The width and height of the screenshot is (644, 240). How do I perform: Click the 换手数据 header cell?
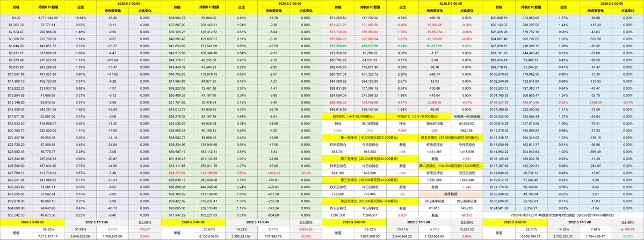[451, 193]
